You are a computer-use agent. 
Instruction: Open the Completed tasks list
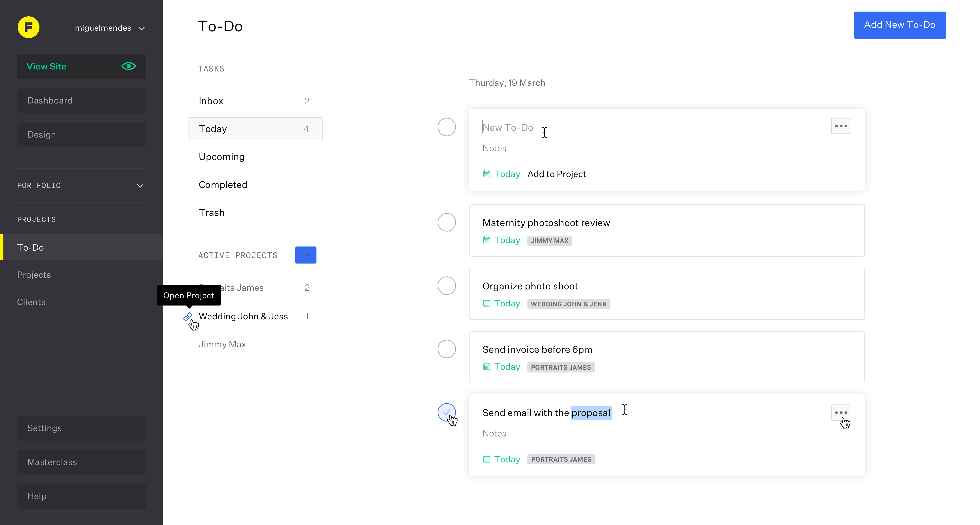tap(223, 185)
